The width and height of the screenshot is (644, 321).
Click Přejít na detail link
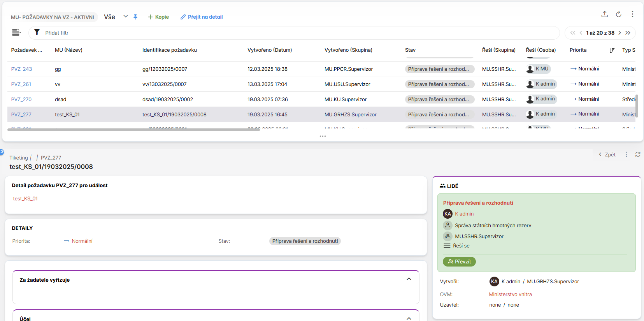pos(202,17)
